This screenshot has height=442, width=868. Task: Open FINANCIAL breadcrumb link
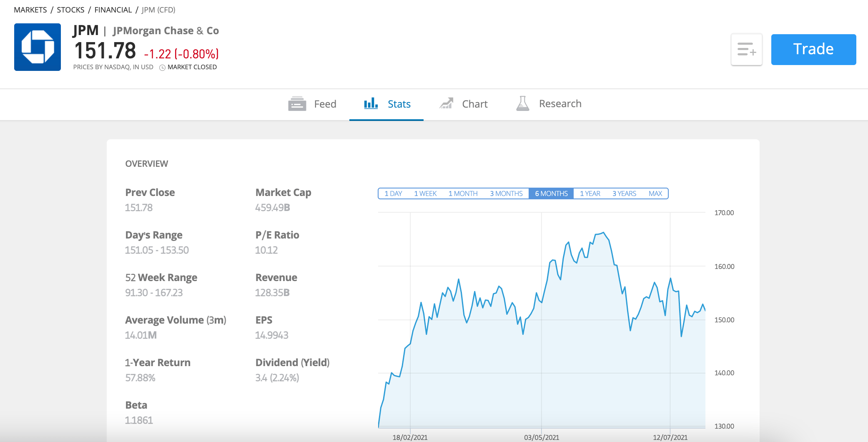113,10
